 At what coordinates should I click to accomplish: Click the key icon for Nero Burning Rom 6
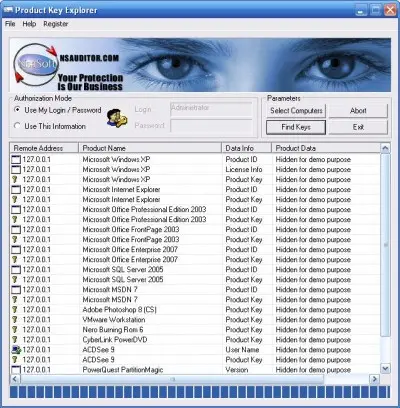pos(15,330)
